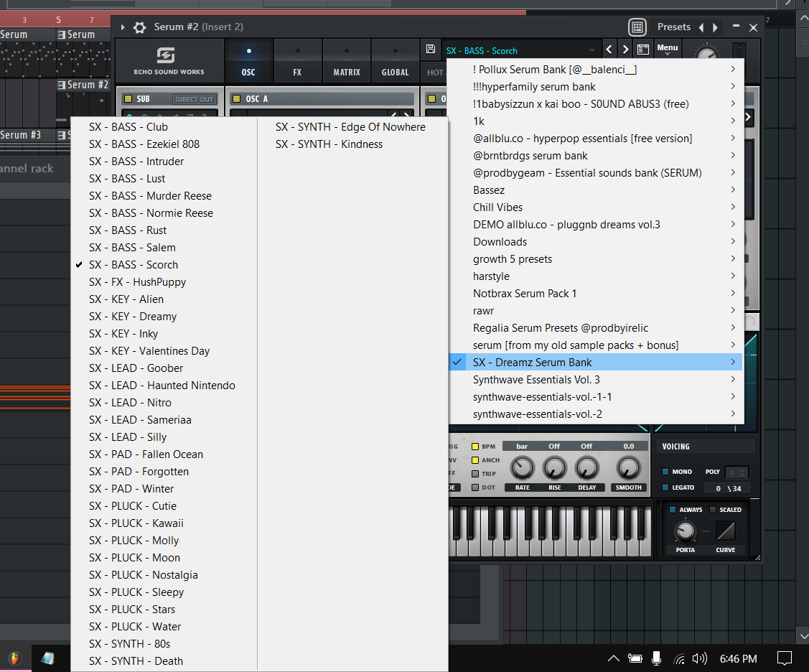Adjust the LFO RISE knob
The image size is (809, 672).
pos(555,468)
